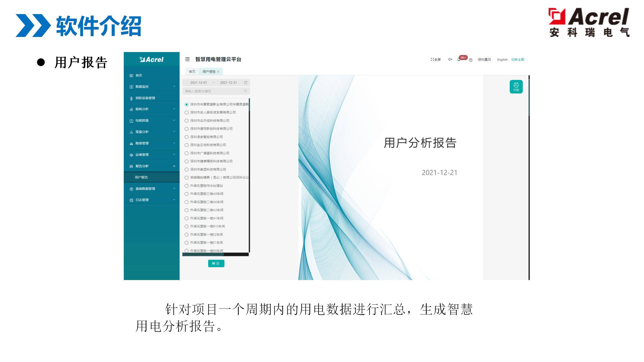Toggle the sidebar collapse hamburger icon
Image resolution: width=644 pixels, height=362 pixels.
click(187, 59)
